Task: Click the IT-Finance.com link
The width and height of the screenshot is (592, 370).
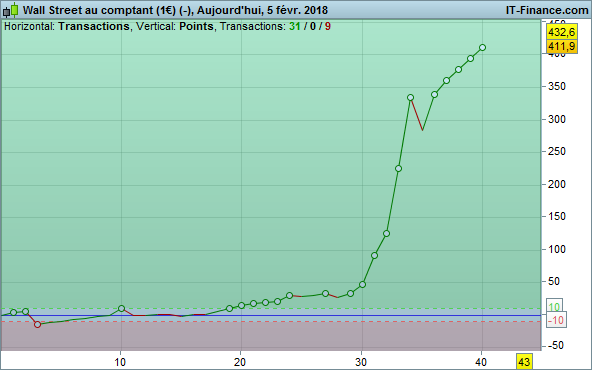Action: 547,10
